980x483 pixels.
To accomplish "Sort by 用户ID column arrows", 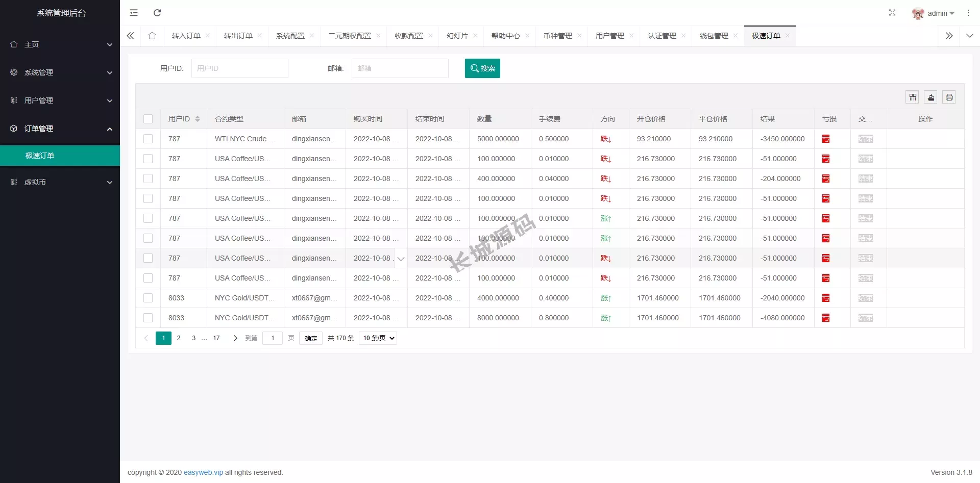I will pos(198,119).
